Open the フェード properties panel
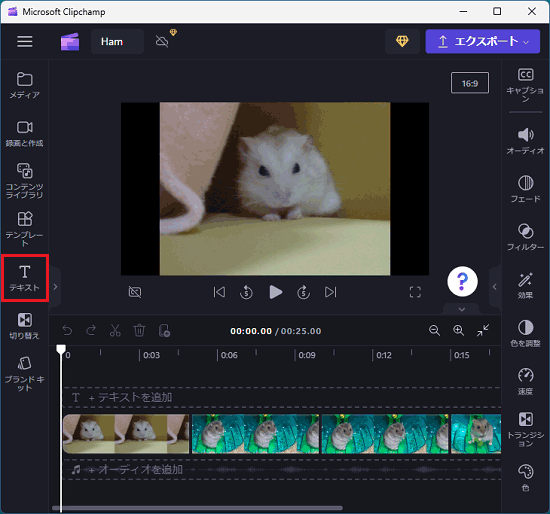The width and height of the screenshot is (550, 514). [525, 189]
